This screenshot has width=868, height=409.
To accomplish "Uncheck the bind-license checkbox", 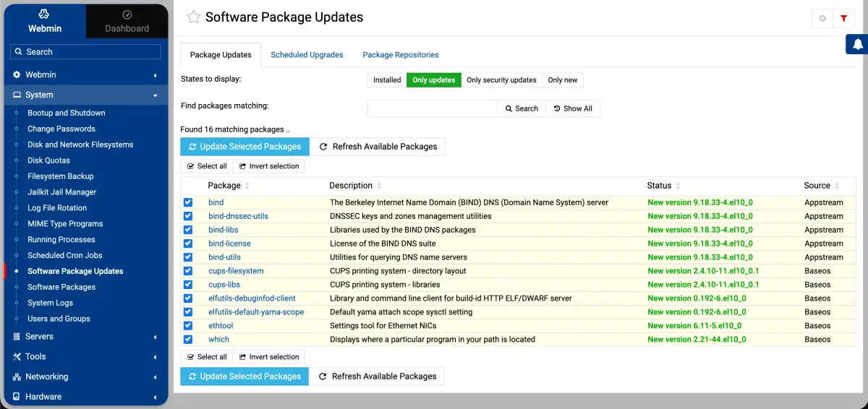I will [188, 244].
